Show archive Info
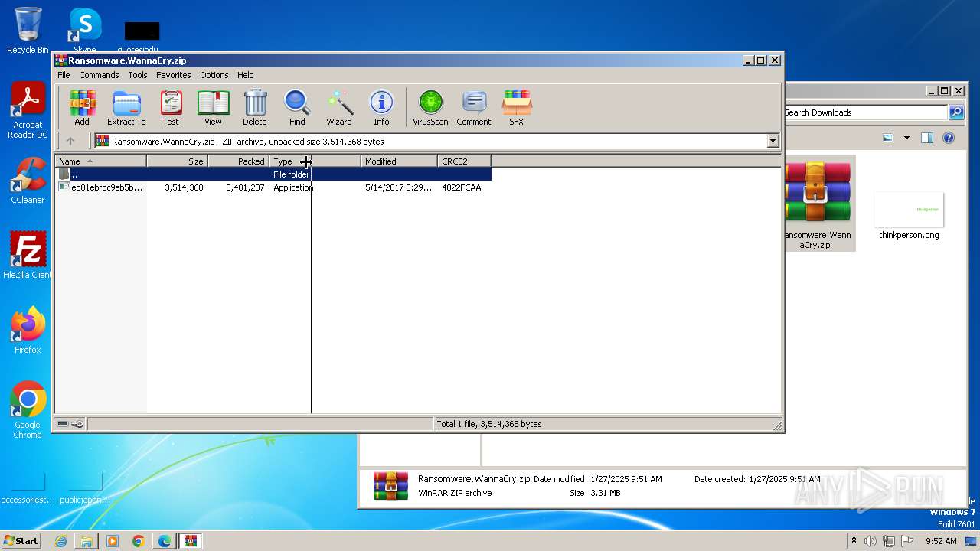The height and width of the screenshot is (551, 980). coord(381,108)
